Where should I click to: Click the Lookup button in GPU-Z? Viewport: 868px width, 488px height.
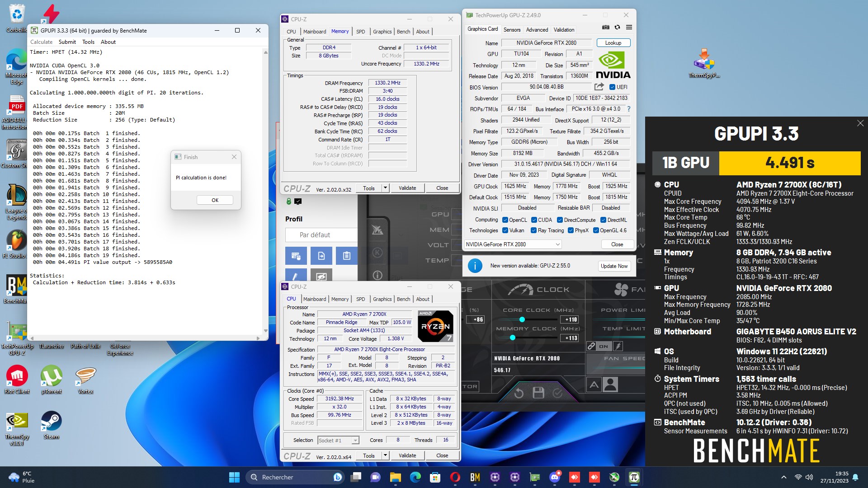(613, 43)
